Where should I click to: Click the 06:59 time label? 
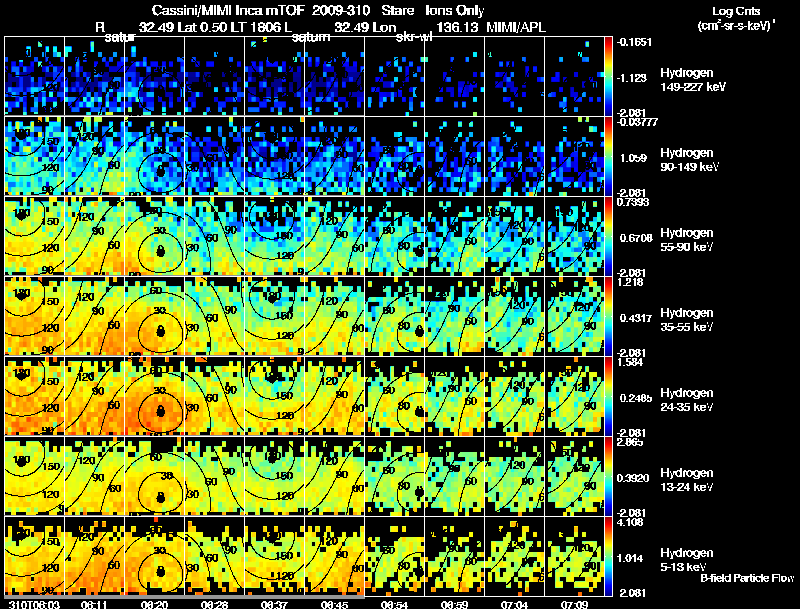[454, 604]
